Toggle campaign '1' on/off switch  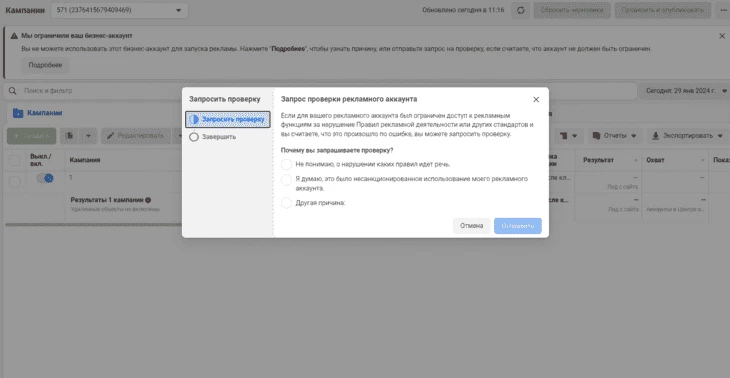tap(45, 178)
